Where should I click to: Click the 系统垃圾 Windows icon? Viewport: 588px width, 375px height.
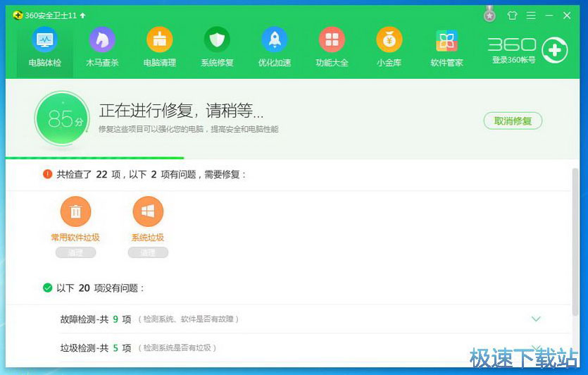pos(148,211)
